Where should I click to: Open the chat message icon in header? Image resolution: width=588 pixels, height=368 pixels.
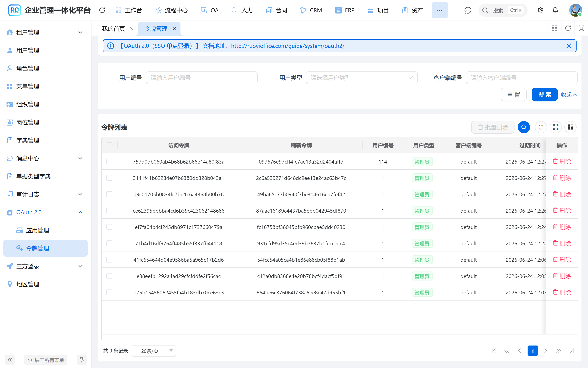tap(468, 10)
